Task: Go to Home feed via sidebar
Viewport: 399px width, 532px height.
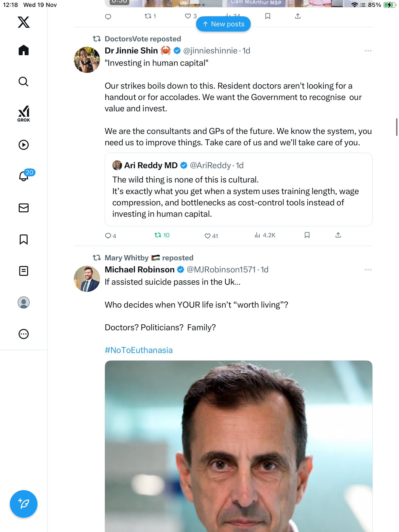Action: (x=24, y=50)
